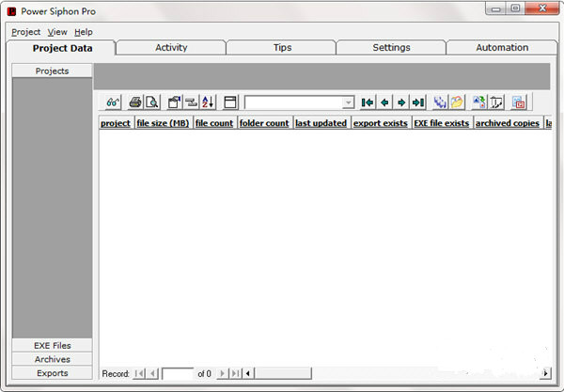Open the Project menu
The image size is (564, 392).
click(x=25, y=32)
